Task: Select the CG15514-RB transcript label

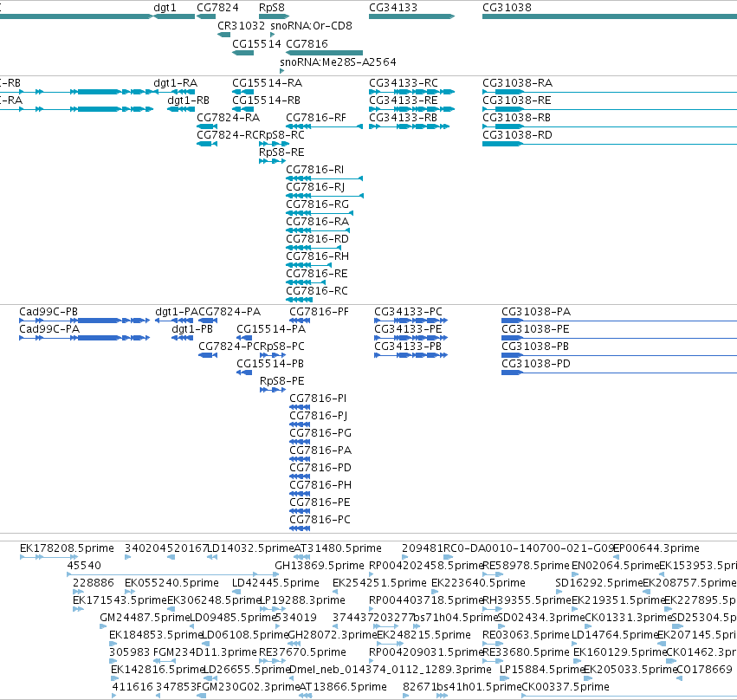Action: pyautogui.click(x=266, y=100)
